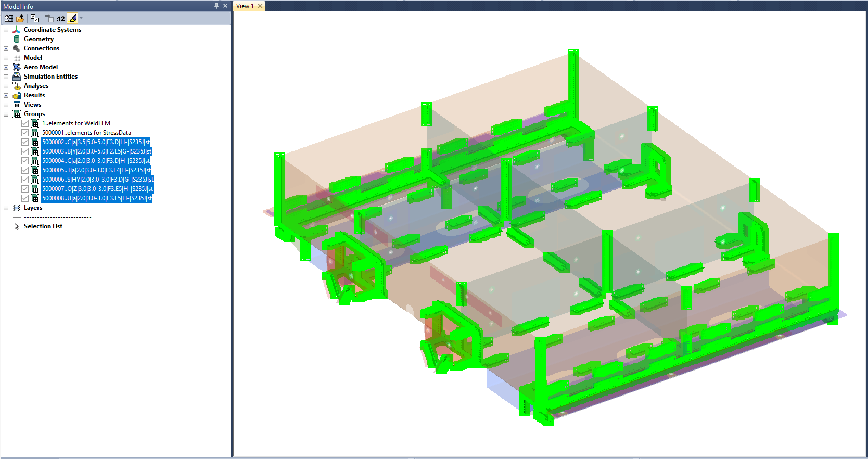
Task: Expand the Connections node
Action: [6, 48]
